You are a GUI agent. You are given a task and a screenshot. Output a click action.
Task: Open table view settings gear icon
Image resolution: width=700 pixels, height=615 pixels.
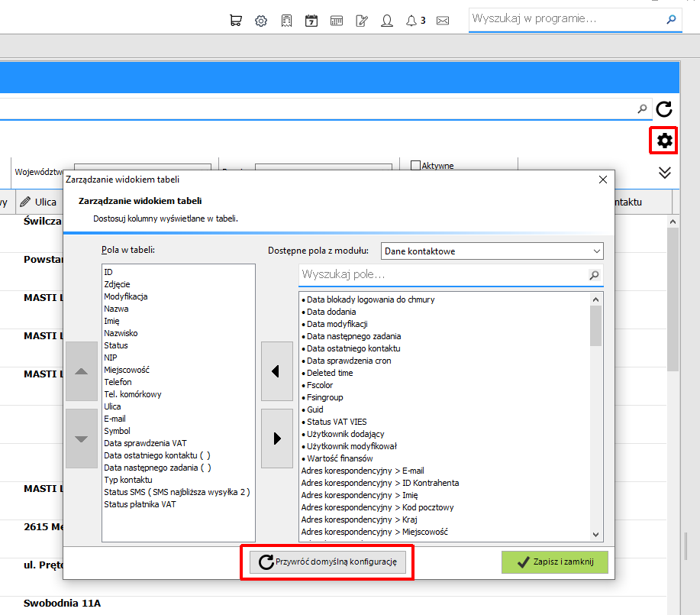pos(664,141)
